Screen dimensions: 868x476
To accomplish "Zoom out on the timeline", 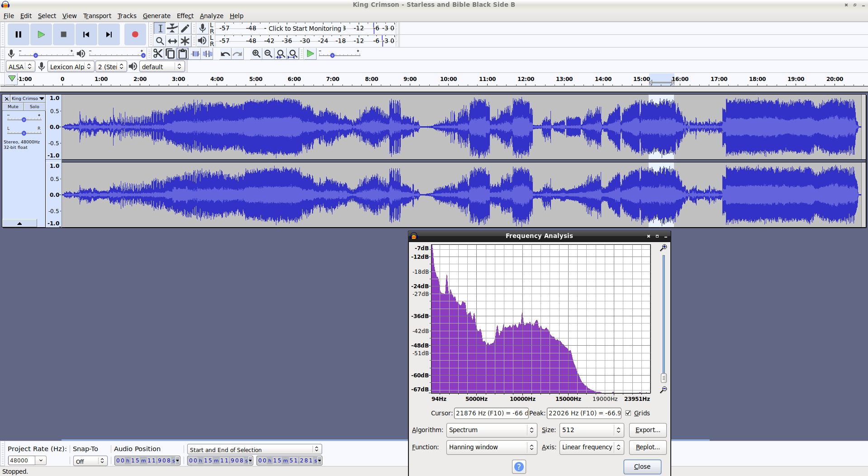I will pos(268,54).
